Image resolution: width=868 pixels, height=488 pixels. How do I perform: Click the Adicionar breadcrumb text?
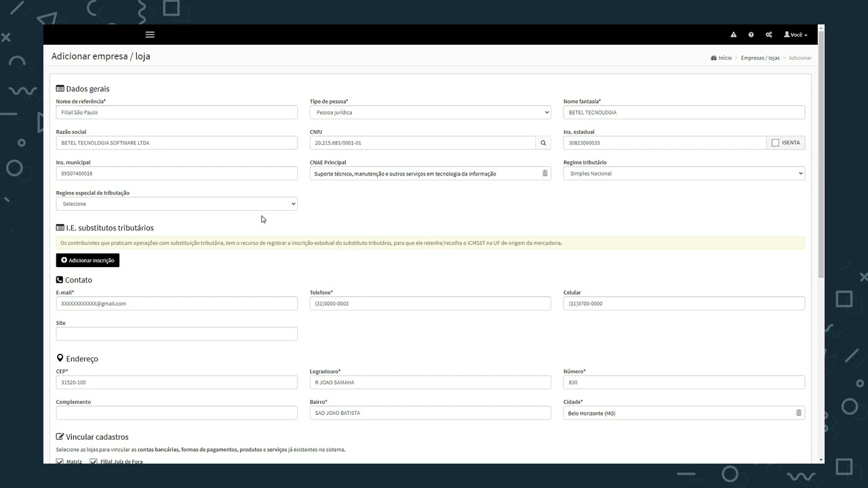point(800,58)
